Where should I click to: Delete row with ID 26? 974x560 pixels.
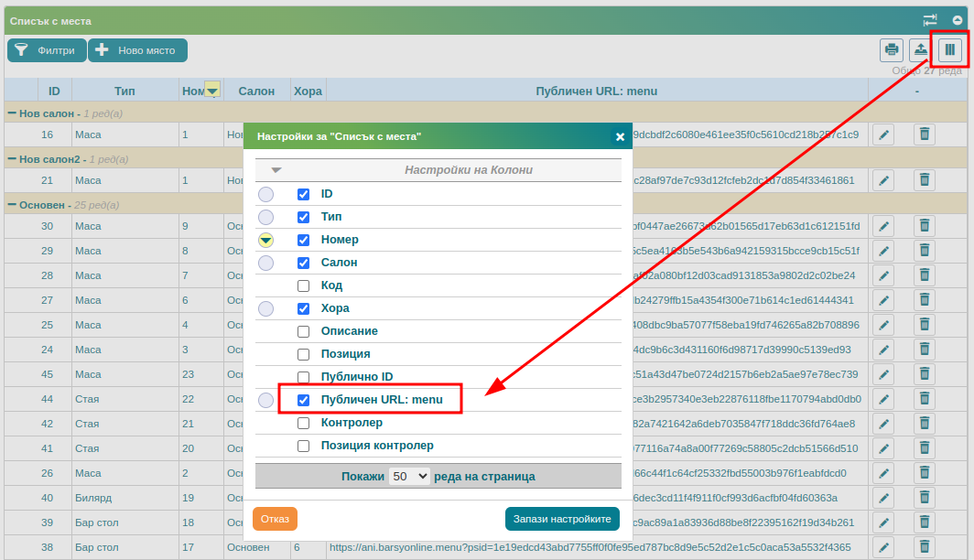(x=925, y=473)
